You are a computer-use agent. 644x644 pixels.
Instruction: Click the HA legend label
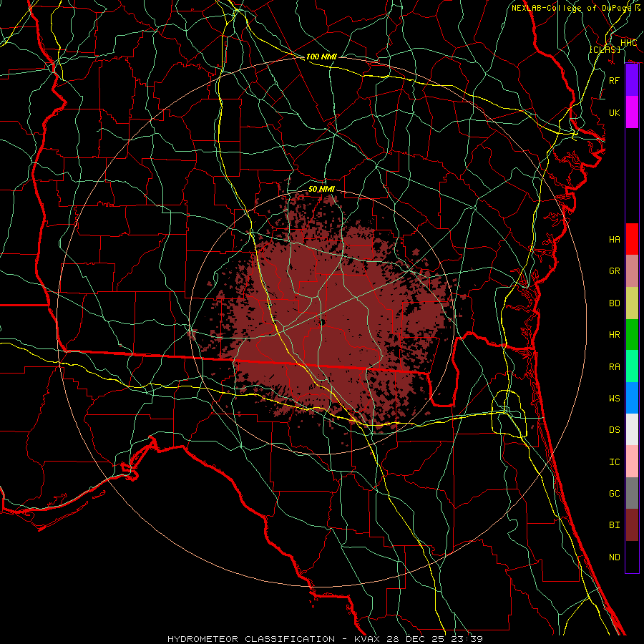coord(614,240)
